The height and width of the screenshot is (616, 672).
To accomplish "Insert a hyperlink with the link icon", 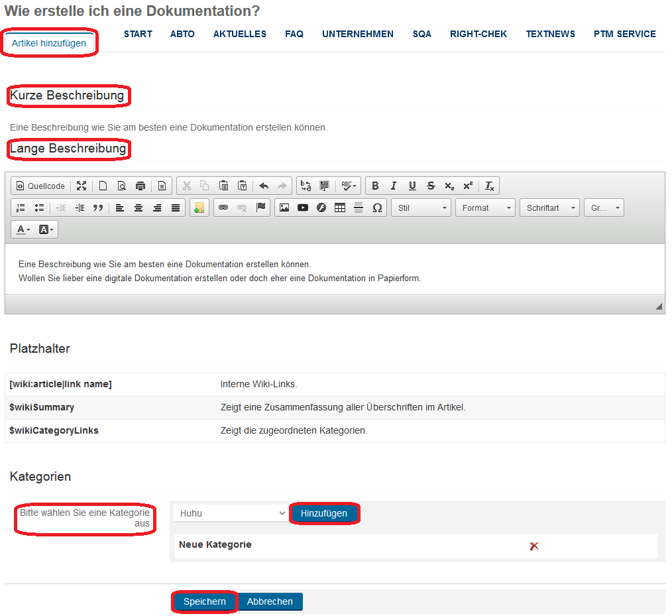I will point(223,208).
